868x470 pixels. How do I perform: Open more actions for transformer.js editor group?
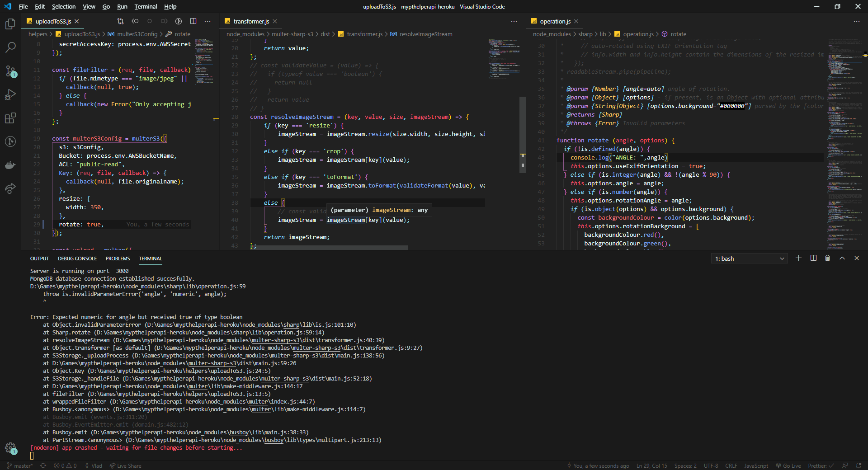click(x=514, y=21)
